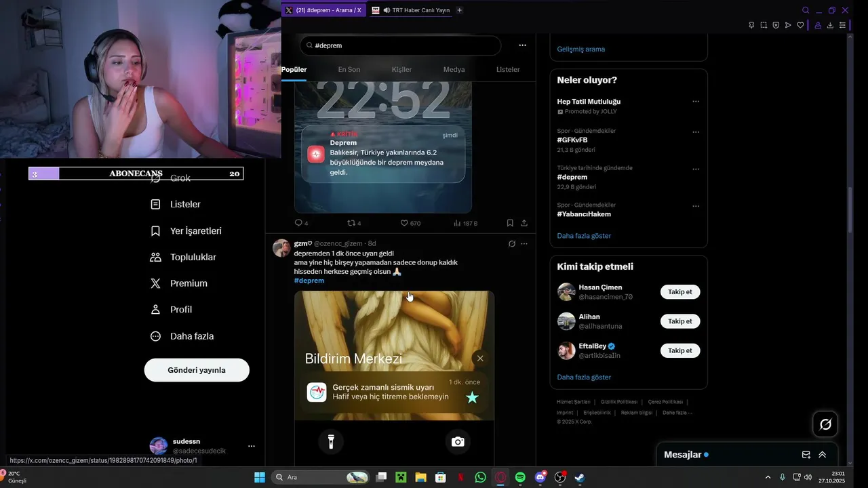The image size is (868, 488).
Task: Follow Hasan Çimen with Takip et
Action: point(680,292)
